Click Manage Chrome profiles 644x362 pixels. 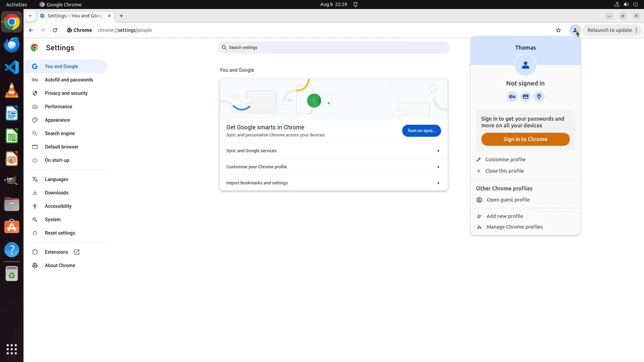point(525,227)
